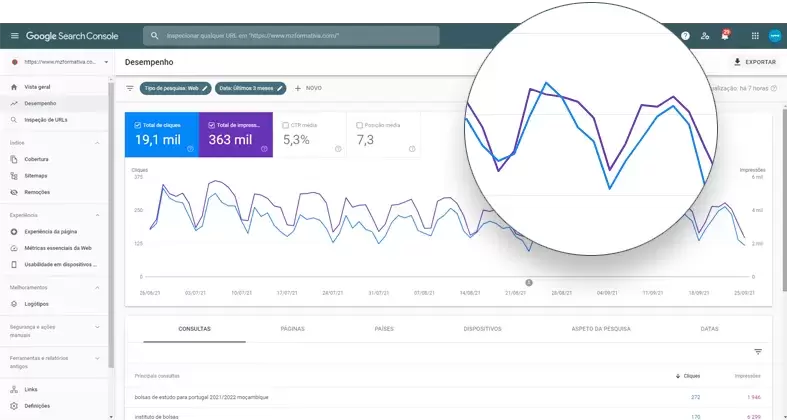Click the URL inspection search field

point(291,36)
